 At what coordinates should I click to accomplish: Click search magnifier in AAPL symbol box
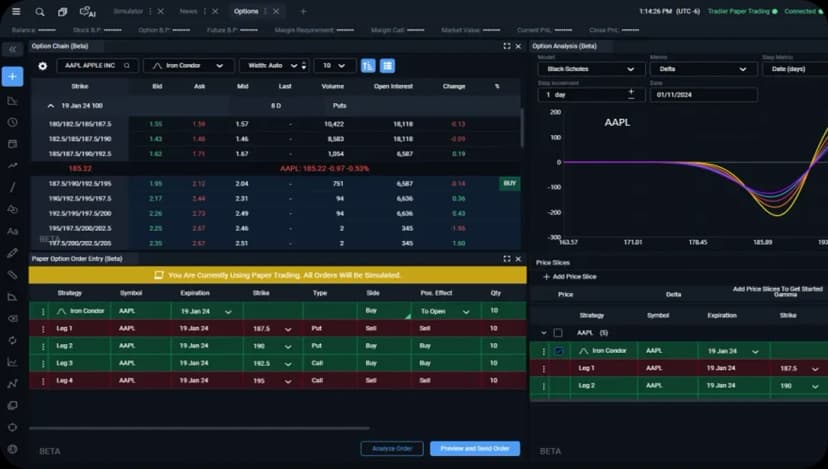pos(127,65)
